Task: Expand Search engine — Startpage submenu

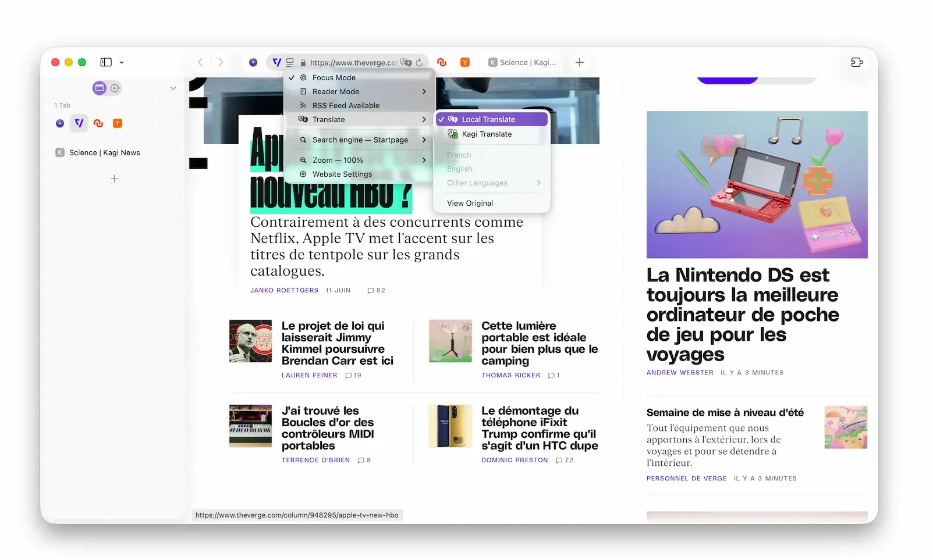Action: (359, 140)
